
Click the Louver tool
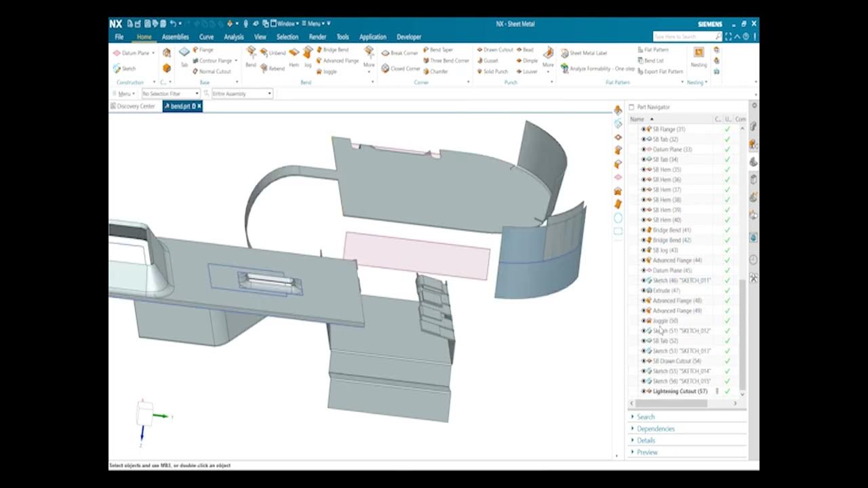(x=527, y=71)
